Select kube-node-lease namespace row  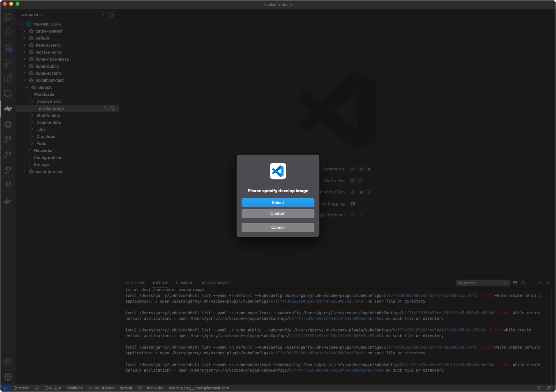67,59
